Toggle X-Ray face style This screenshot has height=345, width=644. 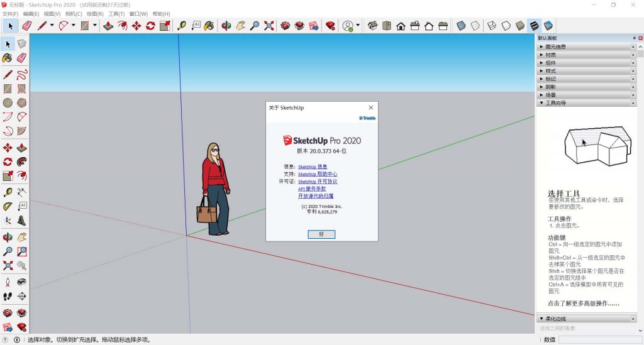pos(461,26)
